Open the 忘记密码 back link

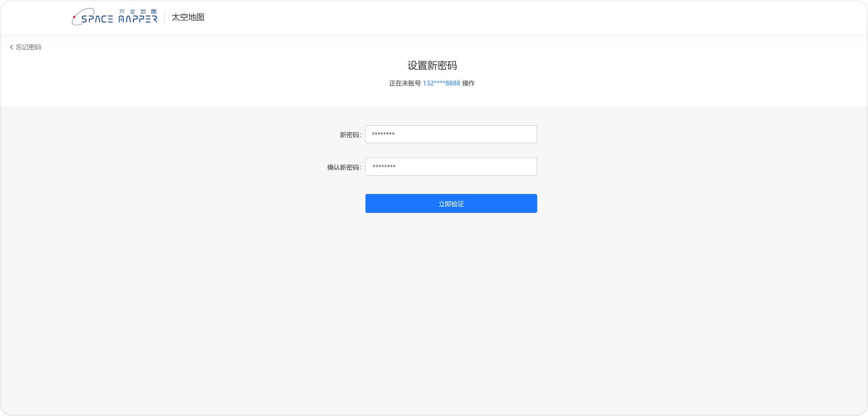[x=28, y=47]
